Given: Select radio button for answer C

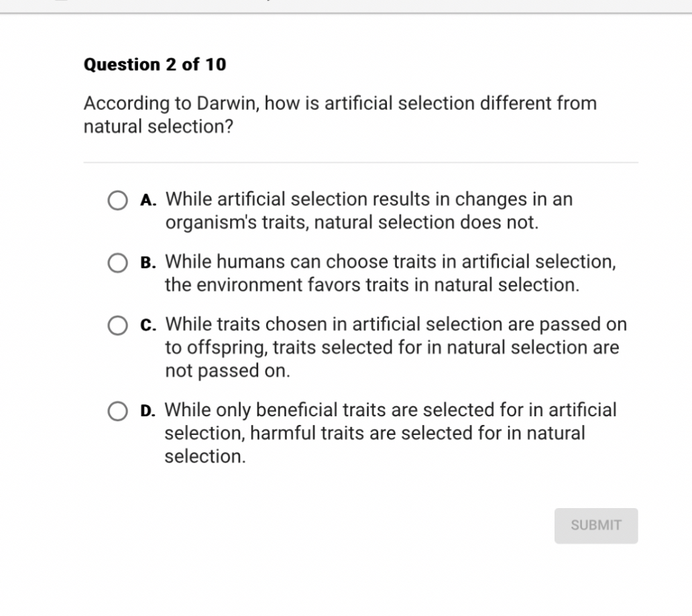Looking at the screenshot, I should click(x=117, y=325).
